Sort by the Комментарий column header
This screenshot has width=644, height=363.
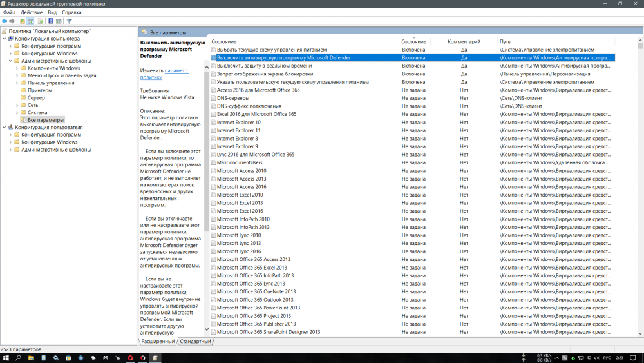464,41
